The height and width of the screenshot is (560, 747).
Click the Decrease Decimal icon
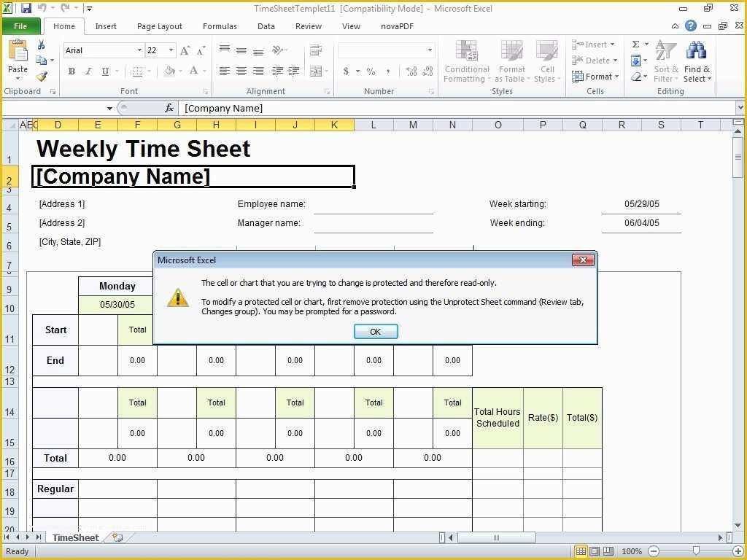[427, 71]
